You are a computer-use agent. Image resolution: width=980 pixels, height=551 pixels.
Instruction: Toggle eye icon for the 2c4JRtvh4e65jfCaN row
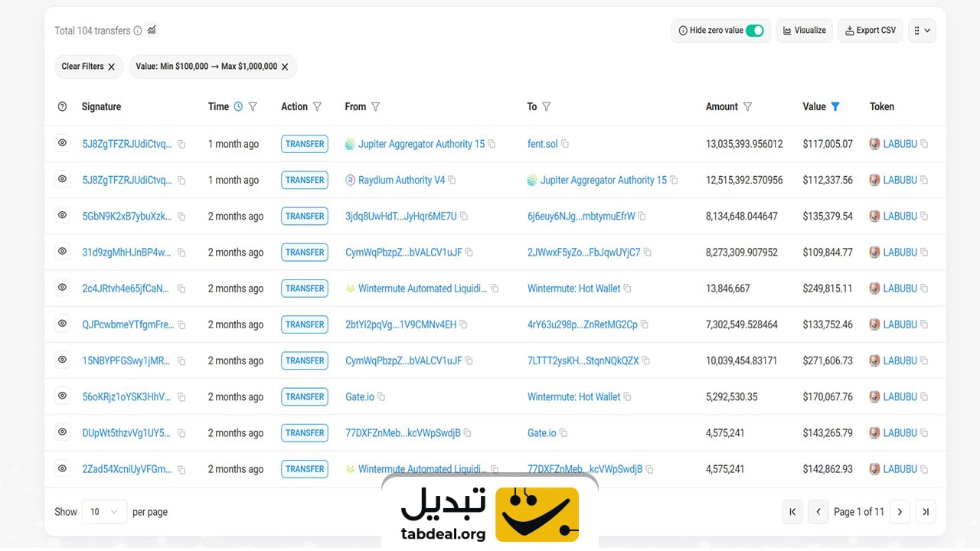63,287
